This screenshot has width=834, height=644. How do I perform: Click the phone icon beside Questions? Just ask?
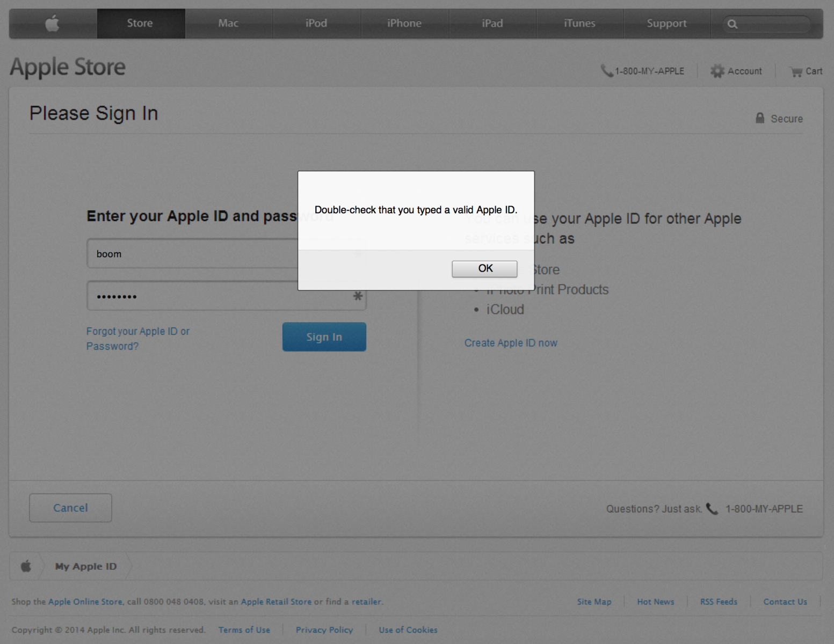(712, 509)
